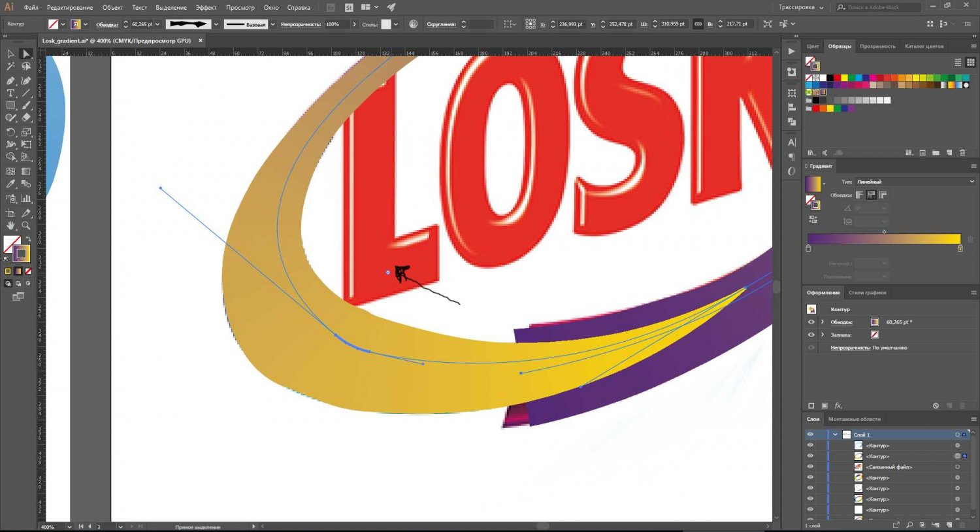Select the Blend tool

coord(26,184)
